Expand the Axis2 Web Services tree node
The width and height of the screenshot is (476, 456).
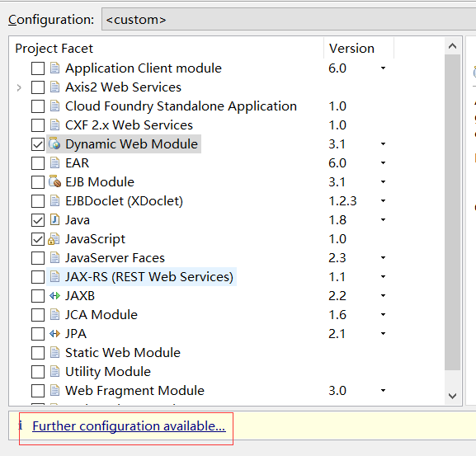tap(19, 87)
